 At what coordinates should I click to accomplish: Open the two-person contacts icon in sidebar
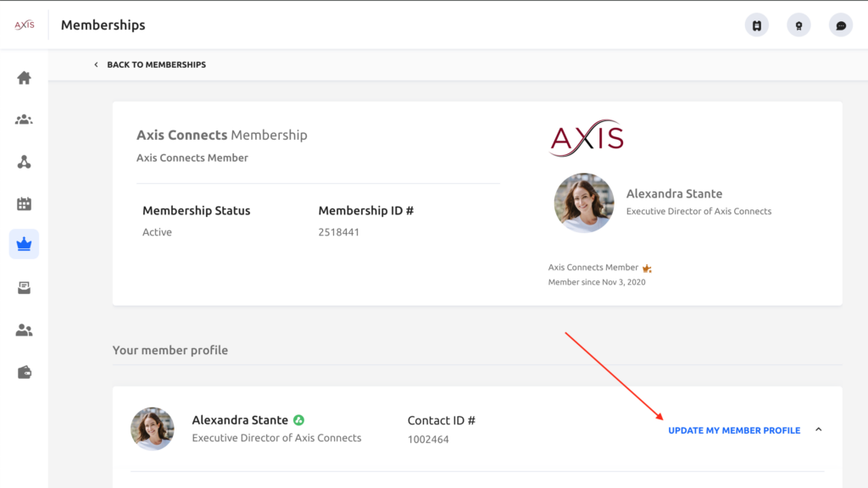(24, 330)
